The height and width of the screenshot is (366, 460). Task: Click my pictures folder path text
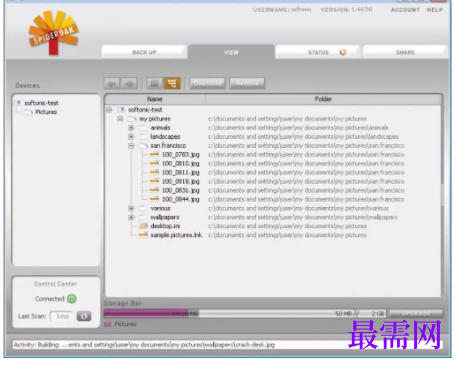pos(287,119)
